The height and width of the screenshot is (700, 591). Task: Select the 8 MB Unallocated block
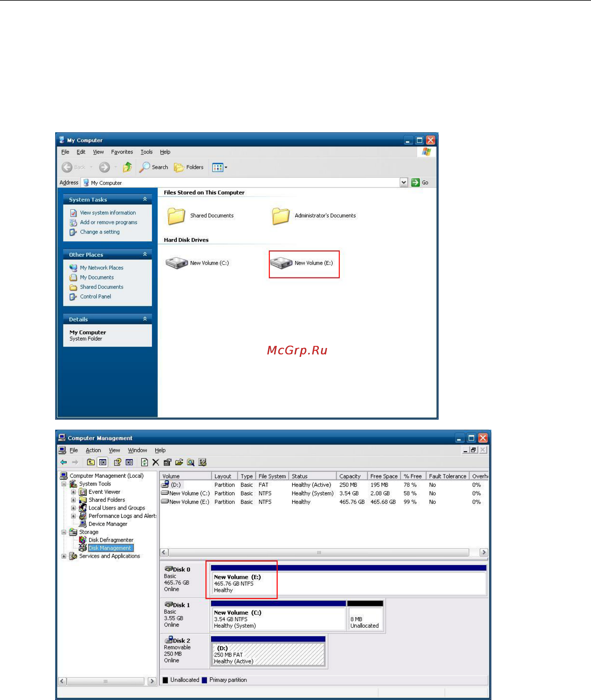click(365, 616)
